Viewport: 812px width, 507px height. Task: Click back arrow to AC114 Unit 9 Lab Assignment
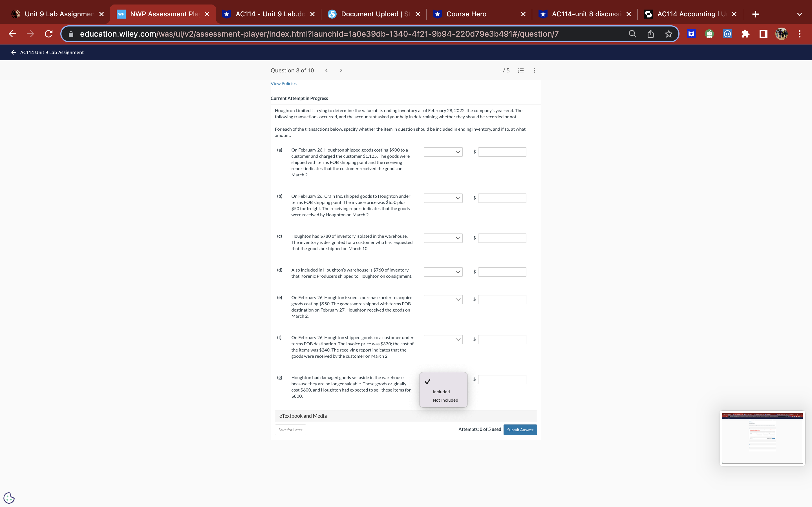(14, 52)
